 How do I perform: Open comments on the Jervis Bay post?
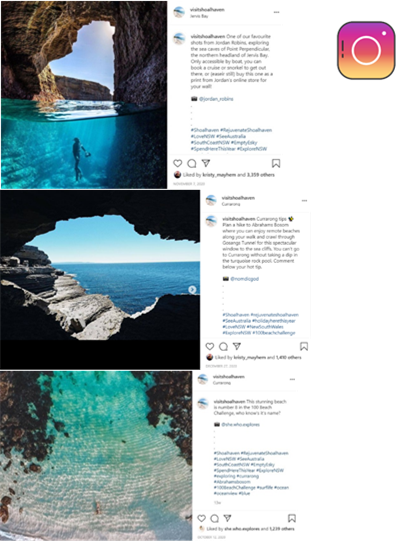point(192,164)
